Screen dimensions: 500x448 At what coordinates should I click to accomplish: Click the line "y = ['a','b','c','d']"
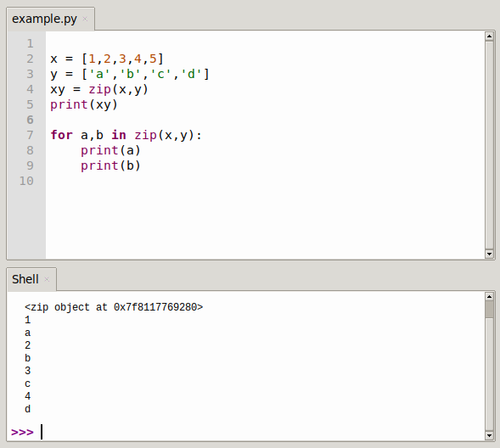130,74
